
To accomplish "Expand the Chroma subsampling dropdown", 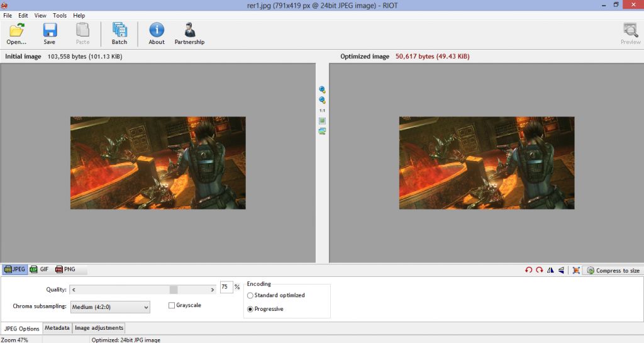I will (110, 307).
